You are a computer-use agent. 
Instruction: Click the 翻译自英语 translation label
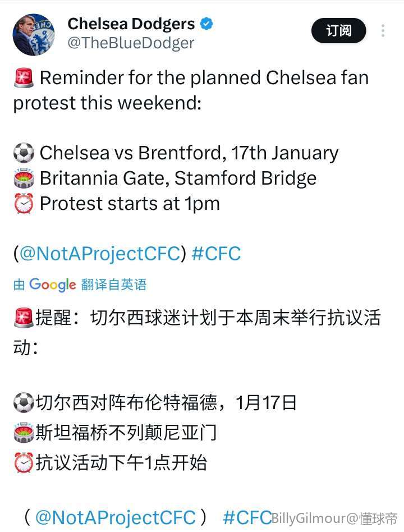point(114,285)
